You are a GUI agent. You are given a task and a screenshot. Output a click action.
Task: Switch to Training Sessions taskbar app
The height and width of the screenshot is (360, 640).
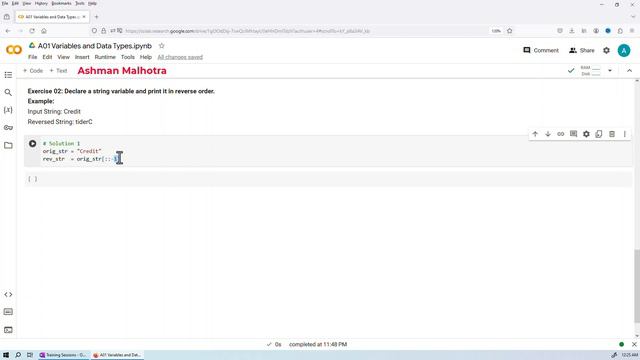(x=63, y=355)
